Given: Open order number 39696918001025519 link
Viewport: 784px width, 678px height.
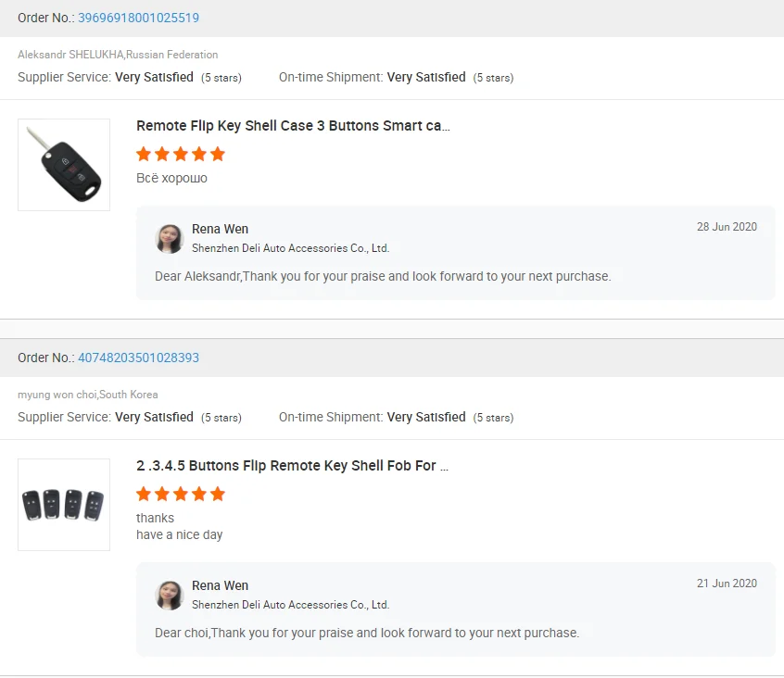Looking at the screenshot, I should [x=138, y=18].
